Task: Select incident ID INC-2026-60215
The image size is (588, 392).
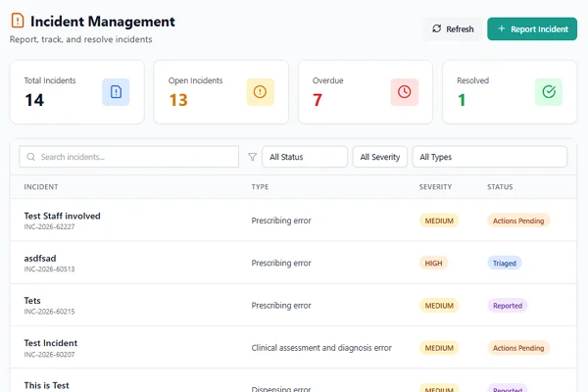Action: (x=49, y=312)
